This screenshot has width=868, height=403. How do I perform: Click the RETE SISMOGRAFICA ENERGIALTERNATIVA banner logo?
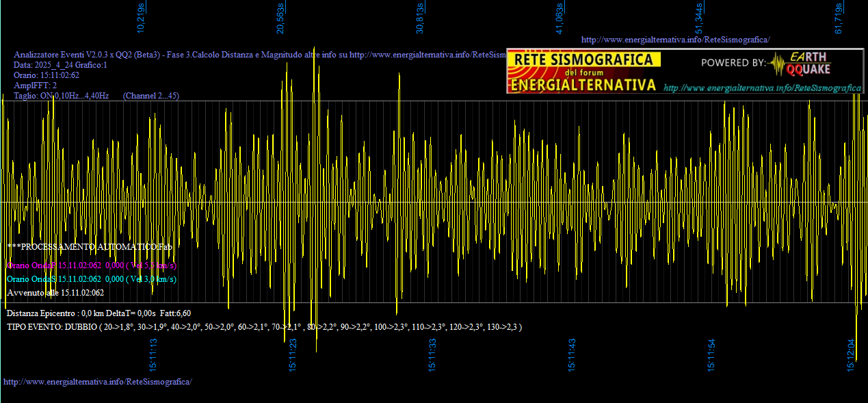[x=584, y=71]
